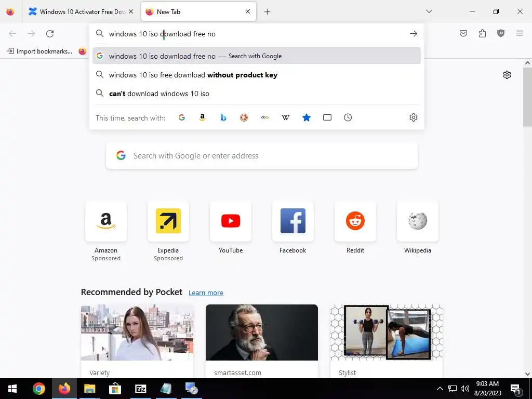This screenshot has height=399, width=532.
Task: Open Windows Start menu
Action: tap(12, 389)
